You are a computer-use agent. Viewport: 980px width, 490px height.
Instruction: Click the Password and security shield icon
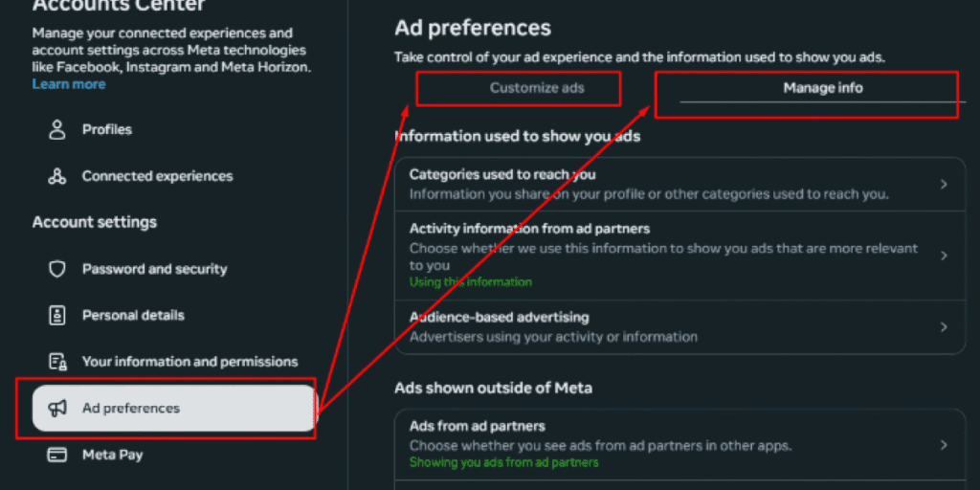(56, 269)
